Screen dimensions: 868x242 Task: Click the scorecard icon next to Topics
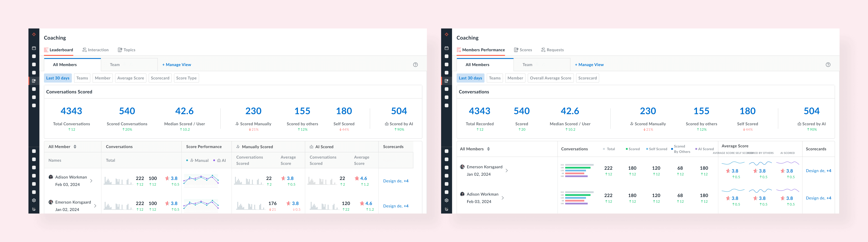[120, 50]
